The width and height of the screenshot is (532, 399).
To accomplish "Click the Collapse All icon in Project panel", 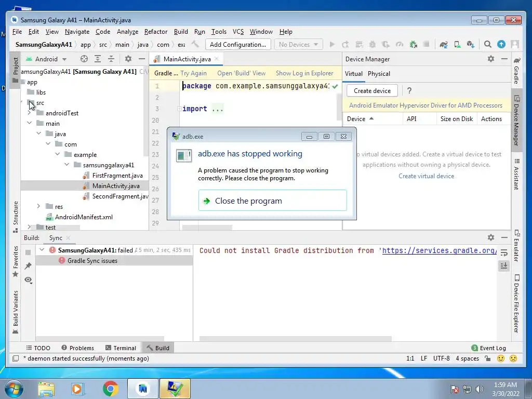I will (x=111, y=59).
